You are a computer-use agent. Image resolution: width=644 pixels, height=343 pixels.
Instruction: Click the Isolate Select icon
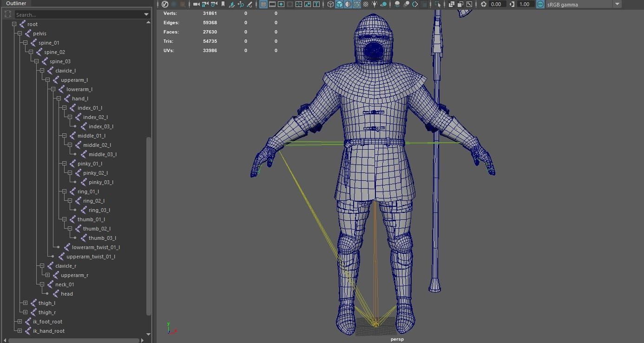438,4
